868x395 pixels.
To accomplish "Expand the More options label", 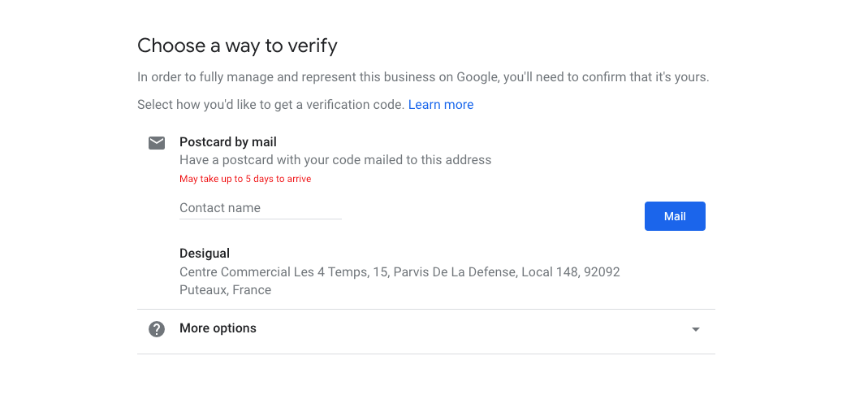I will 218,328.
